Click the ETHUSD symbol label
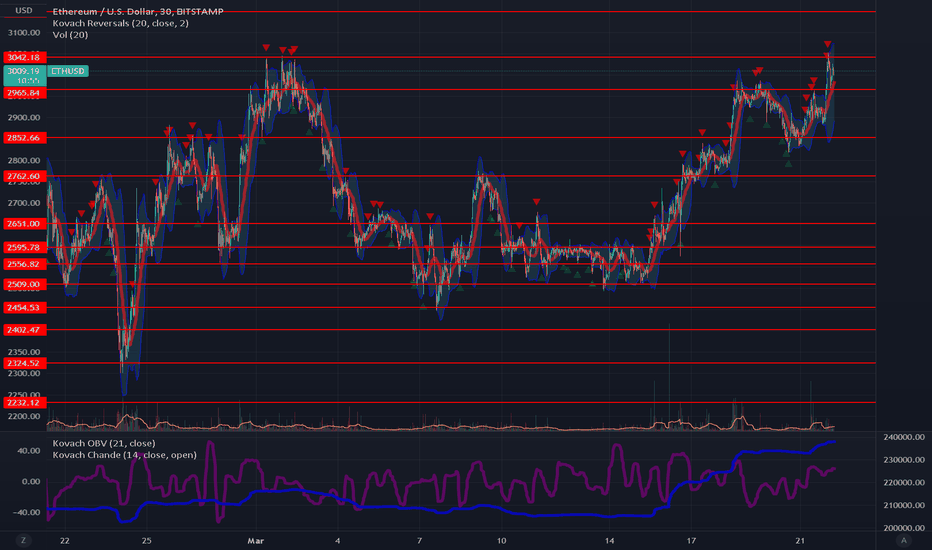Viewport: 932px width, 550px height. (x=68, y=71)
